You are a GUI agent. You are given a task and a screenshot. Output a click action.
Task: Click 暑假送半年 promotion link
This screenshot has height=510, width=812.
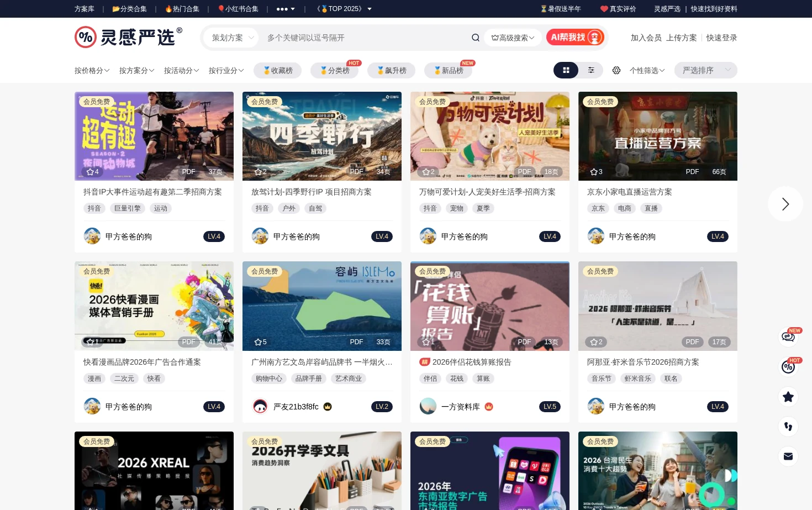(561, 9)
